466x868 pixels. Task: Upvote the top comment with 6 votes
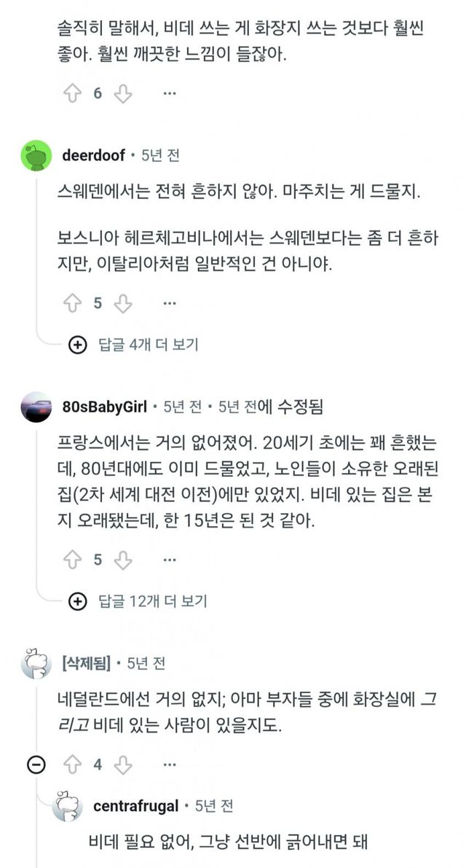tap(72, 93)
